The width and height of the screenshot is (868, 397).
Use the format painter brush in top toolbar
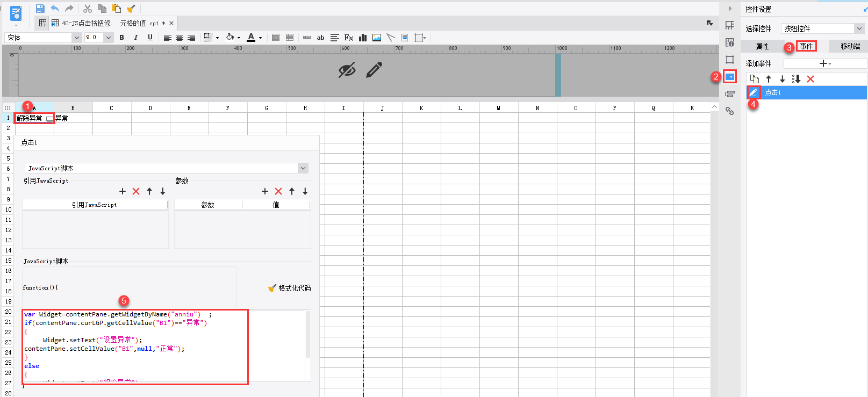tap(131, 9)
